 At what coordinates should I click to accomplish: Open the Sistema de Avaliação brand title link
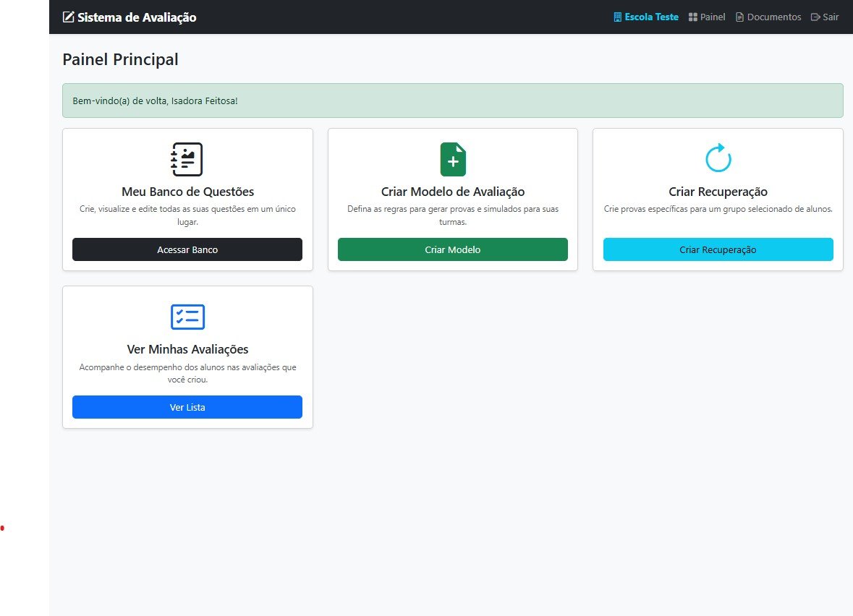pyautogui.click(x=136, y=17)
